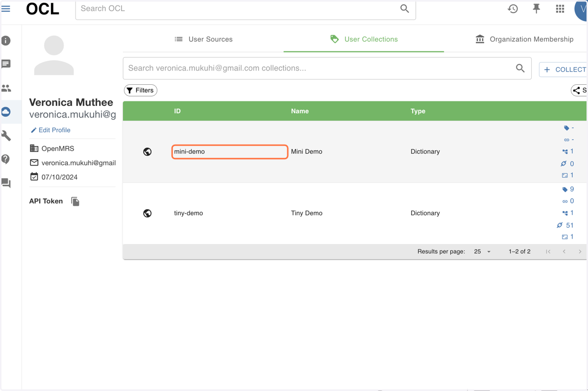Click the expansions count 1 for tiny-demo
Screen dimensions: 588x391
point(568,237)
